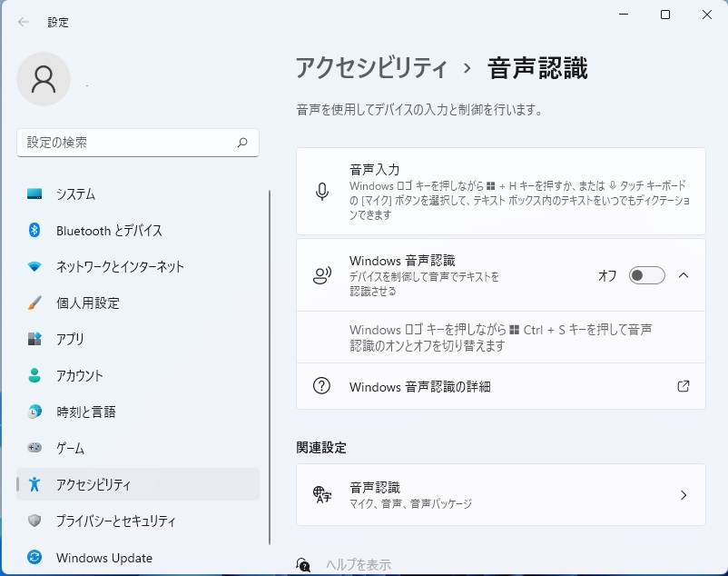Click the question mark help icon
Image resolution: width=728 pixels, height=576 pixels.
click(x=321, y=385)
